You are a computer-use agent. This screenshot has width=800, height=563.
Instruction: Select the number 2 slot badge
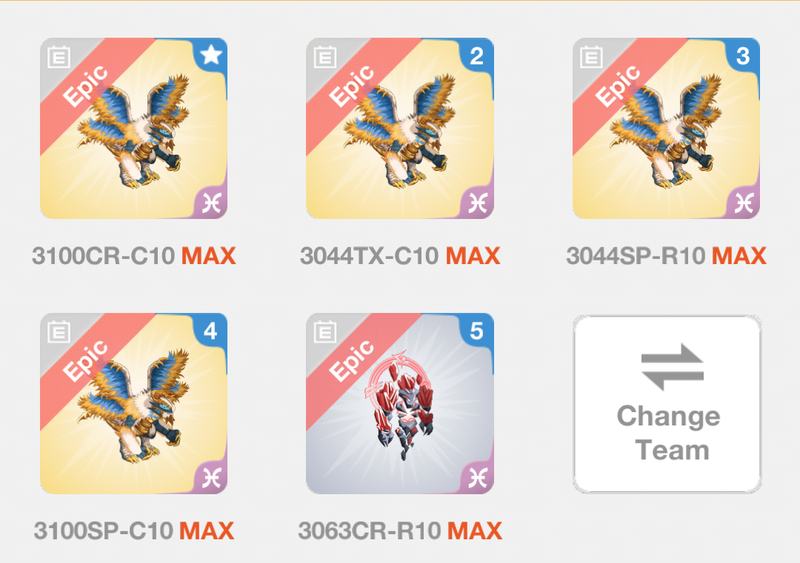(477, 55)
